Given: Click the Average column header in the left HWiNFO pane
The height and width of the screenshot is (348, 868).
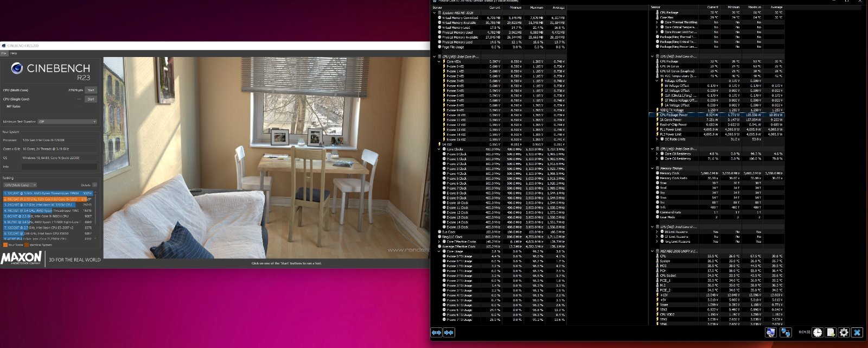Looking at the screenshot, I should click(x=558, y=8).
